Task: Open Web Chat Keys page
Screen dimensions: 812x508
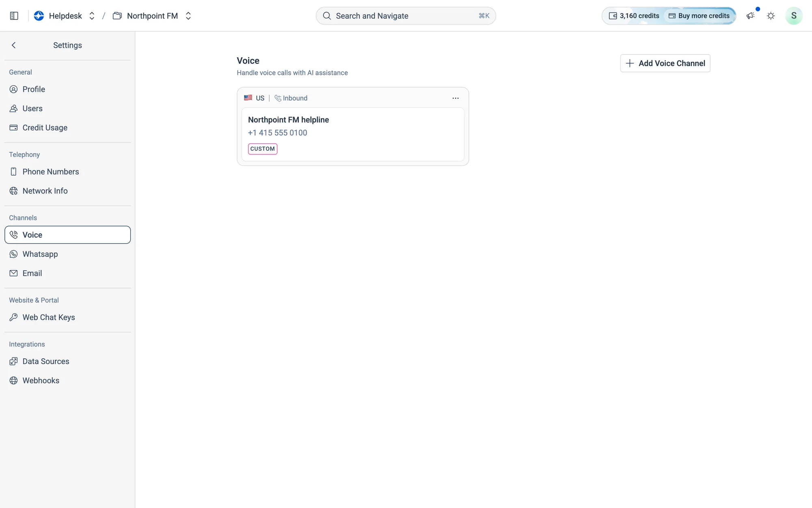Action: (67, 317)
